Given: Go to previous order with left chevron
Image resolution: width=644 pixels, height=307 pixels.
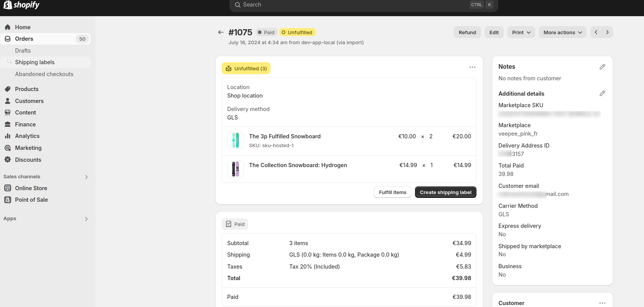Looking at the screenshot, I should pyautogui.click(x=596, y=32).
